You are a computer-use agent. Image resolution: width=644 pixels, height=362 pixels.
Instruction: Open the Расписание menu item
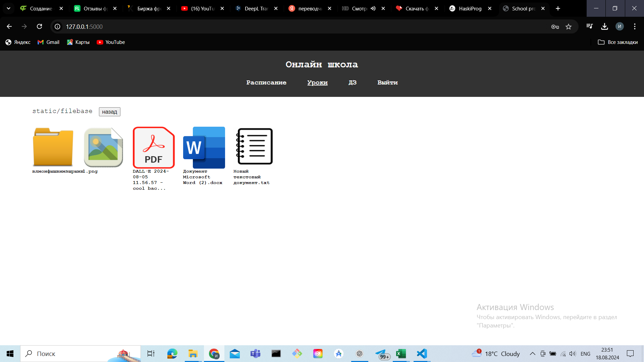pyautogui.click(x=266, y=82)
